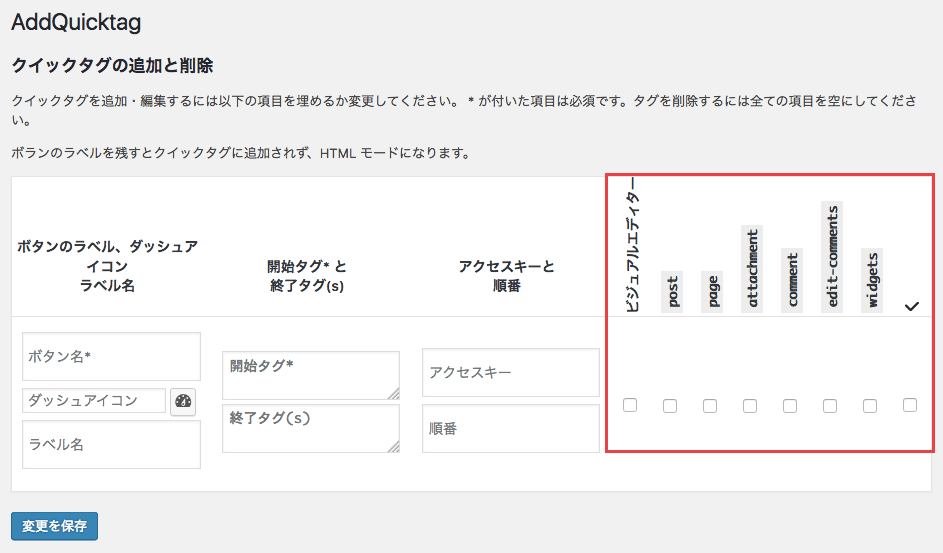
Task: Focus the アクセスキー input field
Action: (511, 372)
